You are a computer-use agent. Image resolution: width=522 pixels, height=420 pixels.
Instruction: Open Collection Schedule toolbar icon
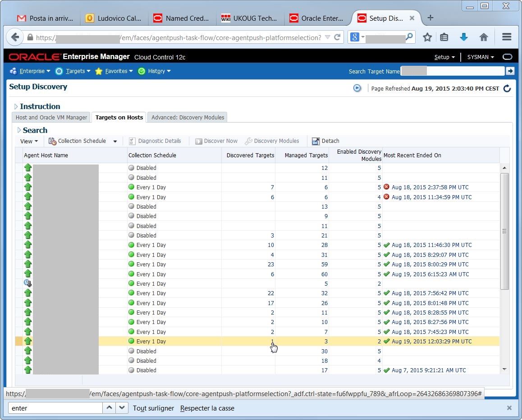[x=52, y=141]
